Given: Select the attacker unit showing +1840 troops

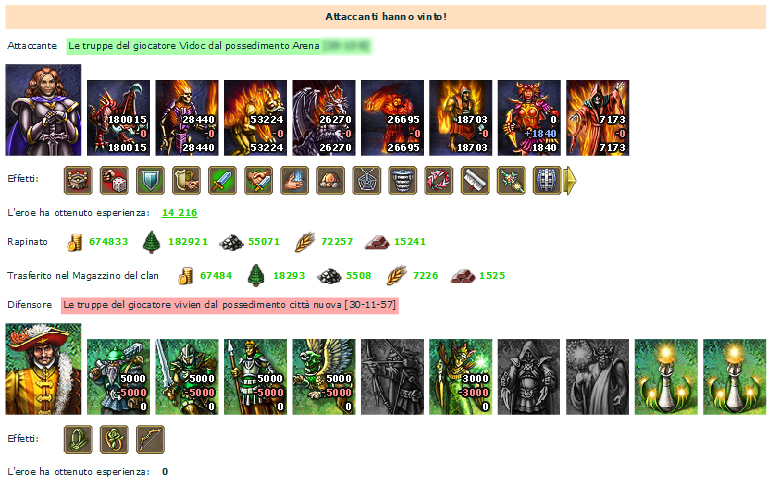Looking at the screenshot, I should pyautogui.click(x=529, y=118).
